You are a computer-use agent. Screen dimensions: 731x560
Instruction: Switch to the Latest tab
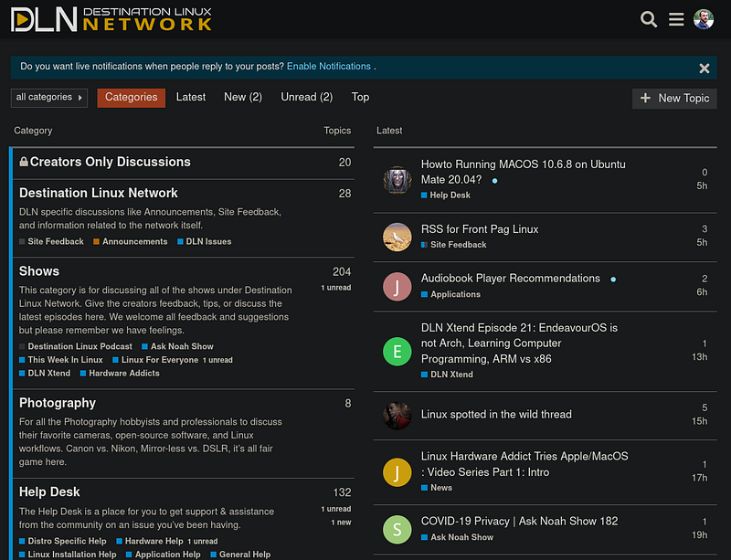coord(191,97)
